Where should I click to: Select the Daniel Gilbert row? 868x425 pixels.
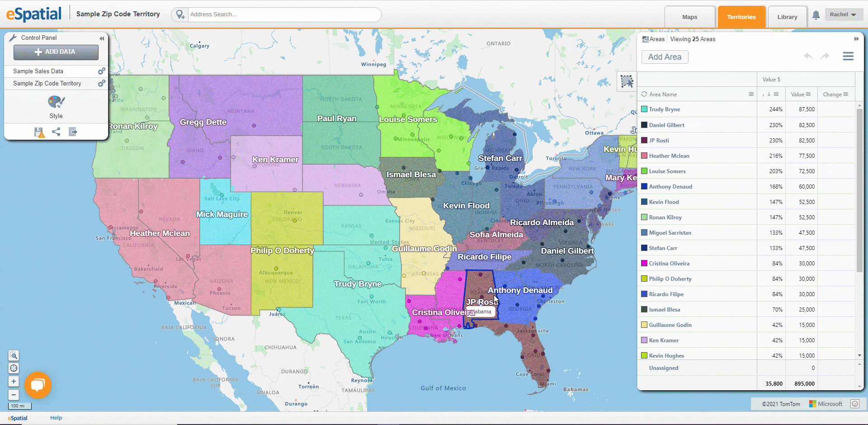point(746,125)
